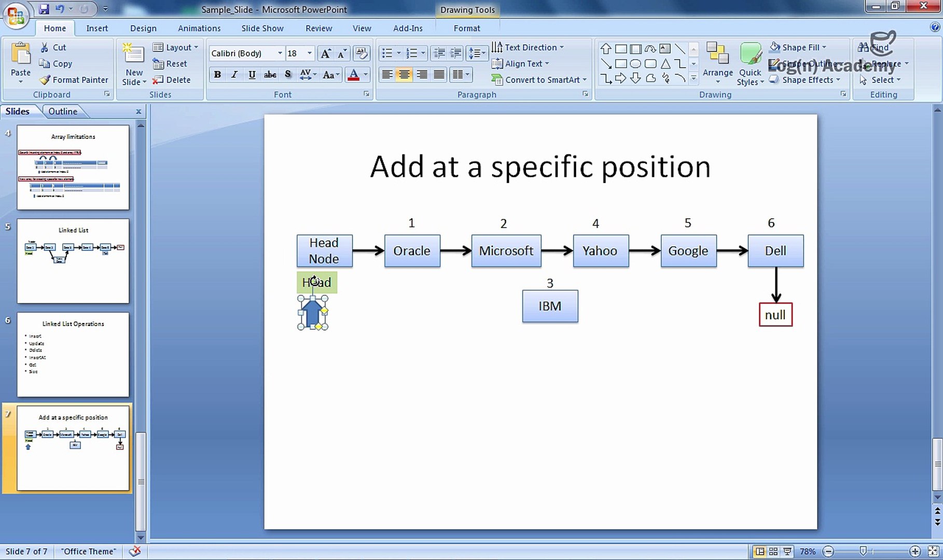Open Align Text options
Screen dimensions: 943x560
pyautogui.click(x=520, y=63)
